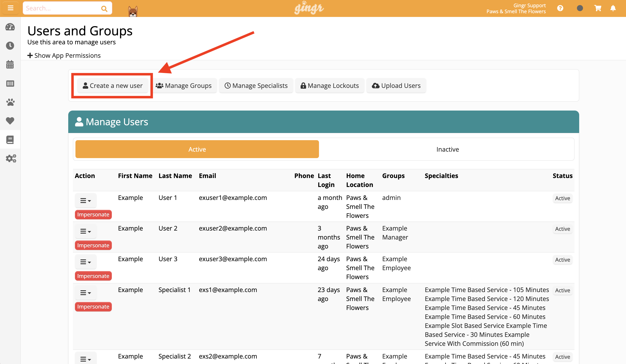Click Manage Groups button
This screenshot has width=626, height=364.
click(x=184, y=86)
